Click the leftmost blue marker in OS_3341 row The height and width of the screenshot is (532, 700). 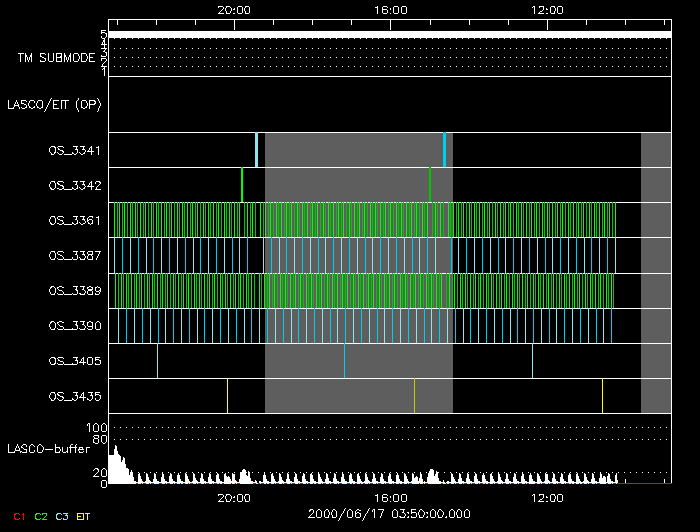pos(256,150)
